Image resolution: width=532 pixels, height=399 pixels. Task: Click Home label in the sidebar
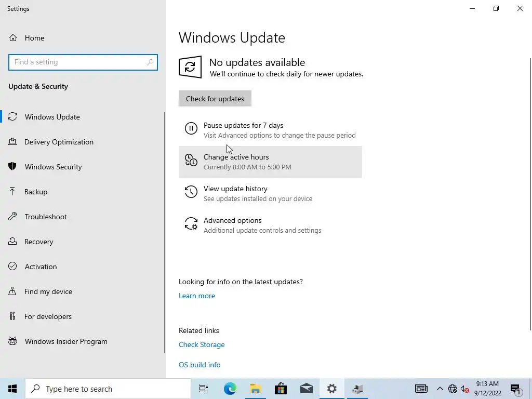pyautogui.click(x=34, y=38)
